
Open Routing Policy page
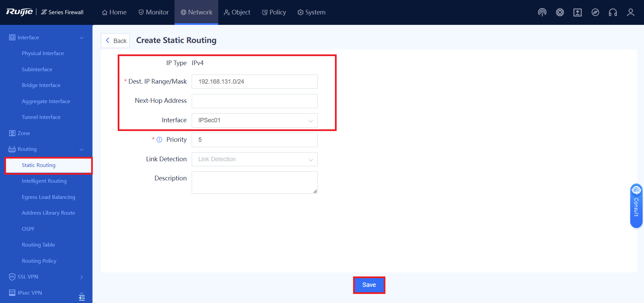tap(39, 261)
